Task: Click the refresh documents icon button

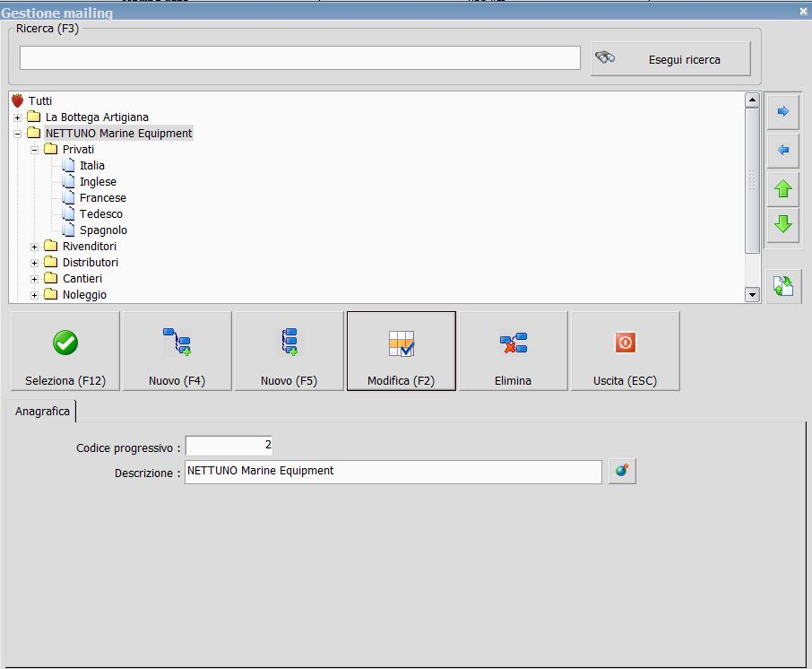Action: (x=783, y=286)
